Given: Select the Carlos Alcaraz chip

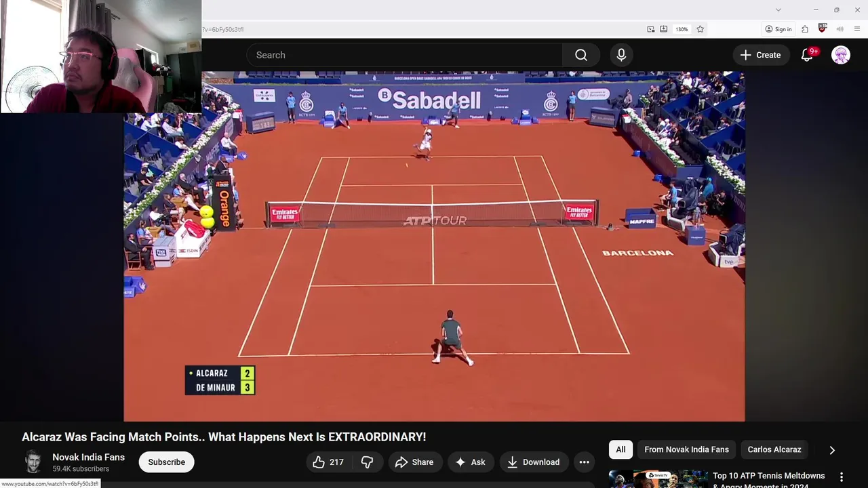Looking at the screenshot, I should pyautogui.click(x=774, y=449).
